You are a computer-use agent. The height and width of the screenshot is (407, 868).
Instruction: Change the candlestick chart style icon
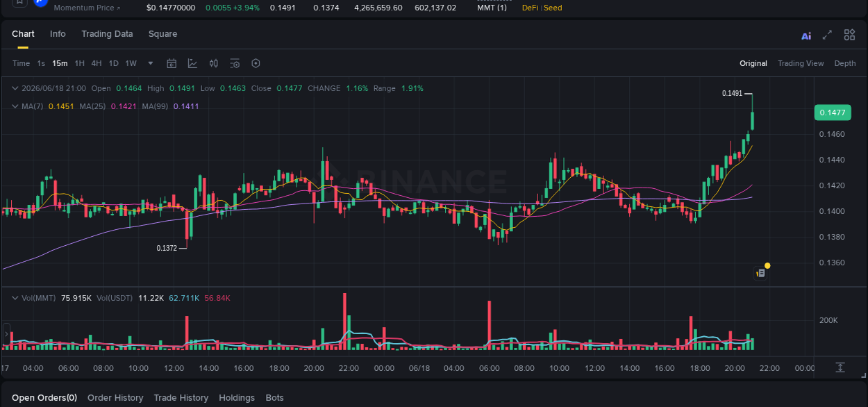point(214,63)
